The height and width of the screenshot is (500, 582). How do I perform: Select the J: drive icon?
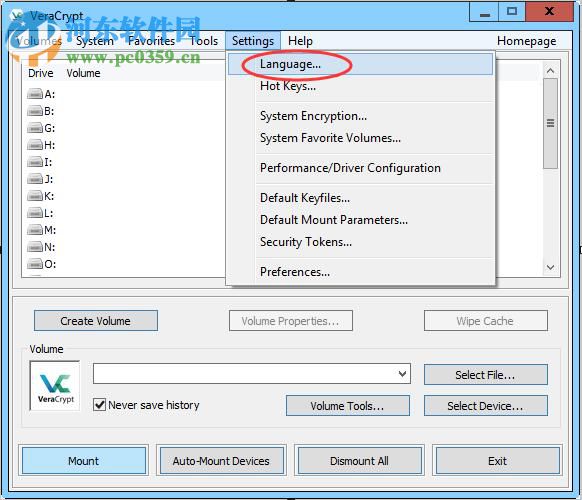point(35,179)
